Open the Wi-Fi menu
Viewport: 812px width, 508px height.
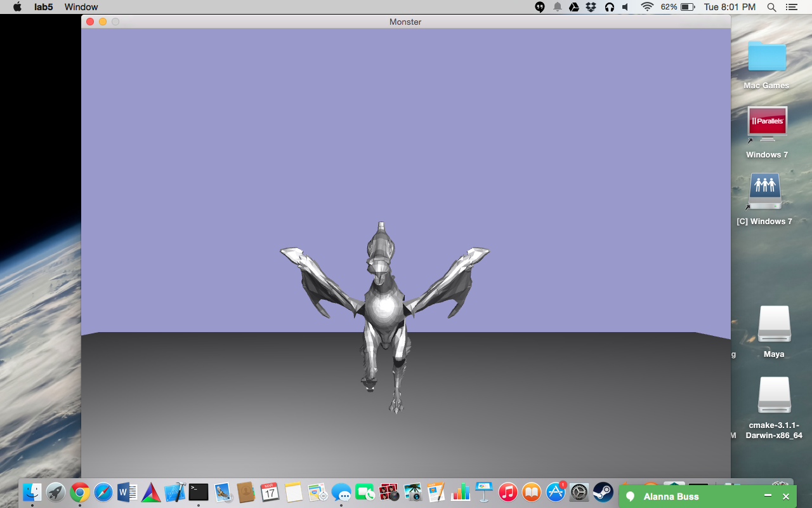tap(647, 7)
